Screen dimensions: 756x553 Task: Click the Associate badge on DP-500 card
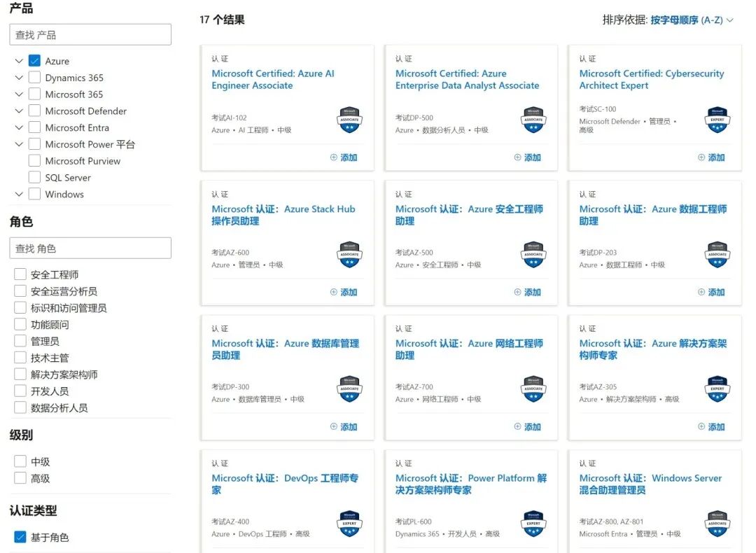[533, 120]
